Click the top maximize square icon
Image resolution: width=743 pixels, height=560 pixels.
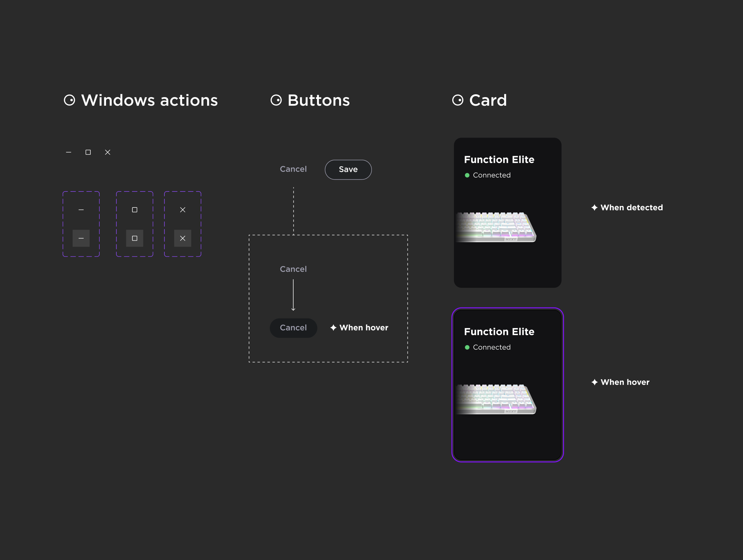(88, 152)
